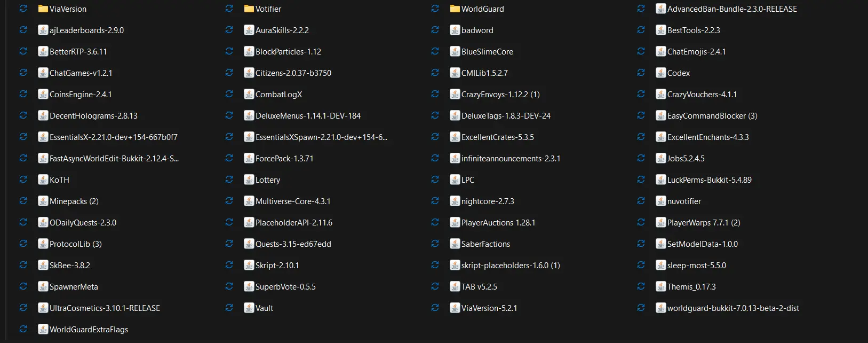
Task: Select the file CrazyEnvoys-1.12.2 (1)
Action: click(x=500, y=95)
